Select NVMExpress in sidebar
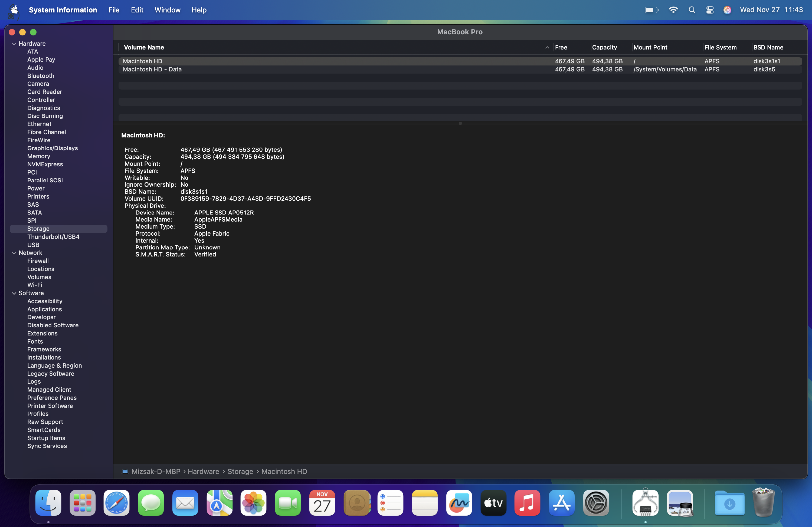The image size is (812, 527). (45, 164)
